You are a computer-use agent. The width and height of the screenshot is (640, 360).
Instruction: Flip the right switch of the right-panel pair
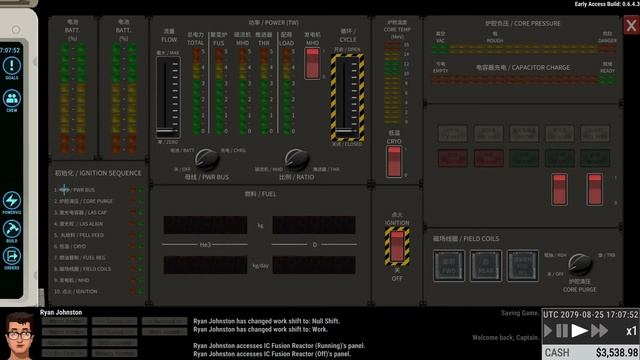(x=595, y=189)
